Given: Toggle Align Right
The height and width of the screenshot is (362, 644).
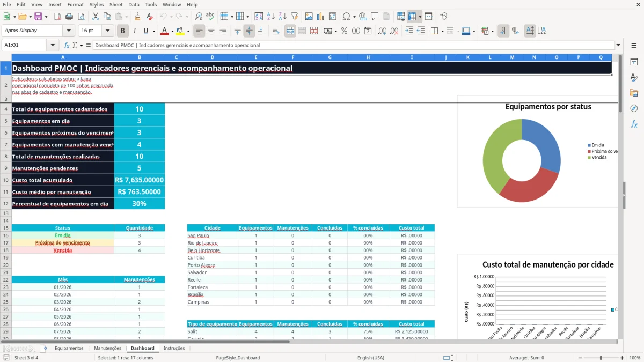Looking at the screenshot, I should [223, 31].
